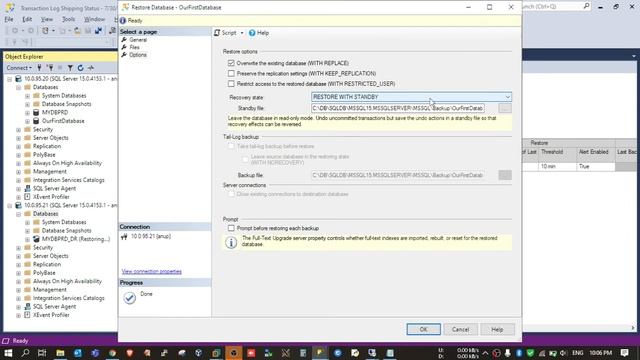Select the OurFirstDatabase database icon
Image resolution: width=640 pixels, height=360 pixels.
pyautogui.click(x=36, y=121)
